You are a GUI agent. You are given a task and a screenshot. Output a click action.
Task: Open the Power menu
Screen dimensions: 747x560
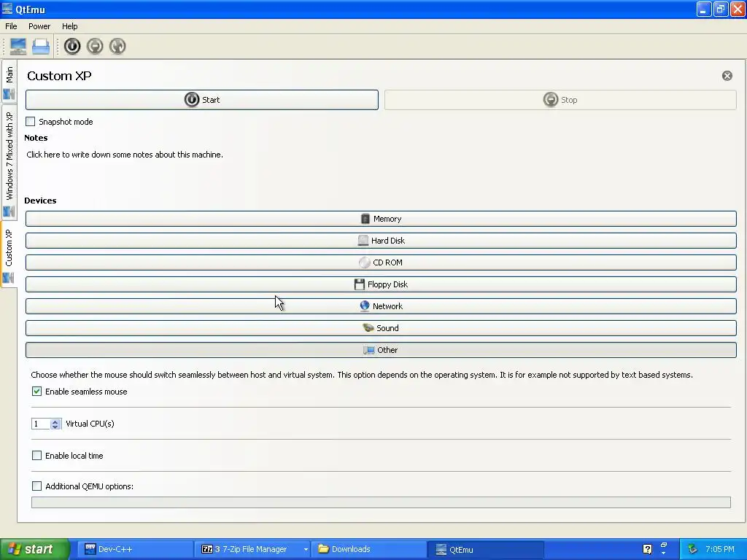[39, 26]
